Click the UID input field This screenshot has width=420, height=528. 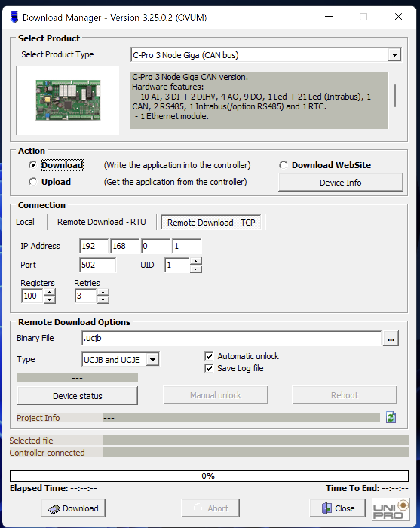point(177,265)
